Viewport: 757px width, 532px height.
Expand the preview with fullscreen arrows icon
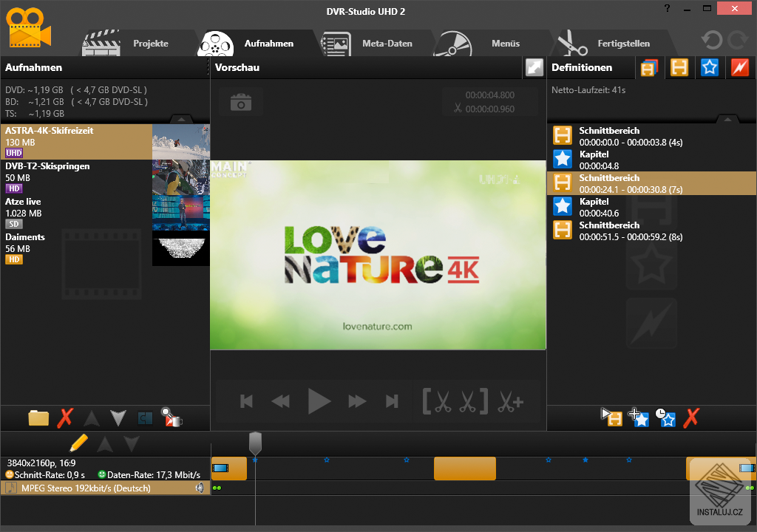pyautogui.click(x=534, y=67)
